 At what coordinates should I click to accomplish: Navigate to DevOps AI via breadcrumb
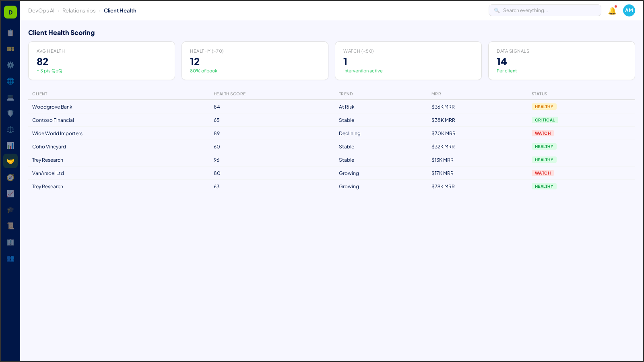point(41,10)
